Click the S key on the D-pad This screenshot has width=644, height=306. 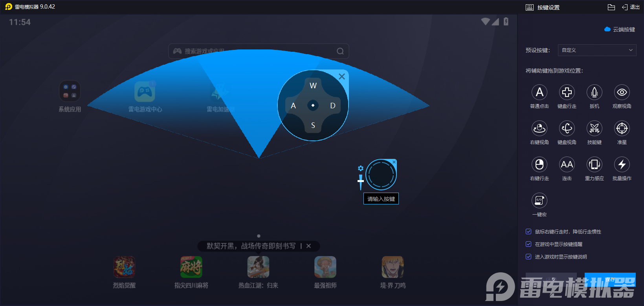click(313, 125)
